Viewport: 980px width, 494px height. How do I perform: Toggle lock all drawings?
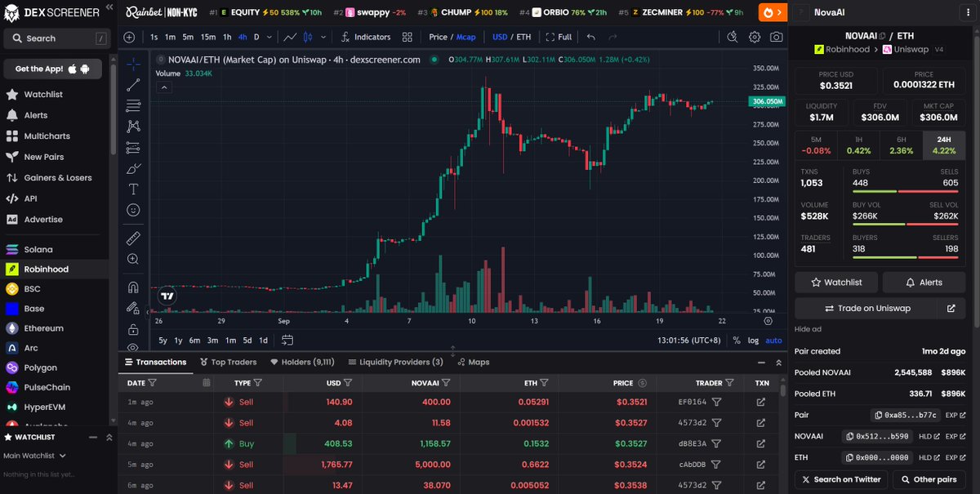point(133,329)
